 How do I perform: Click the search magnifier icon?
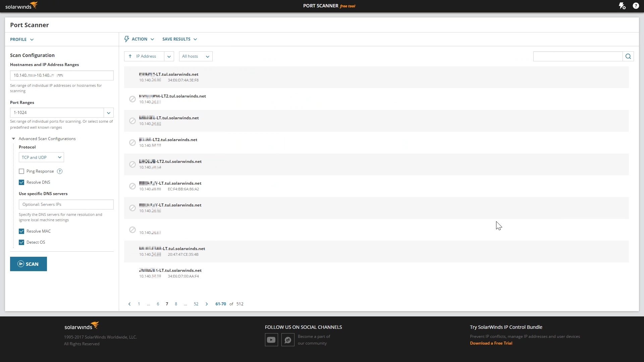point(628,56)
